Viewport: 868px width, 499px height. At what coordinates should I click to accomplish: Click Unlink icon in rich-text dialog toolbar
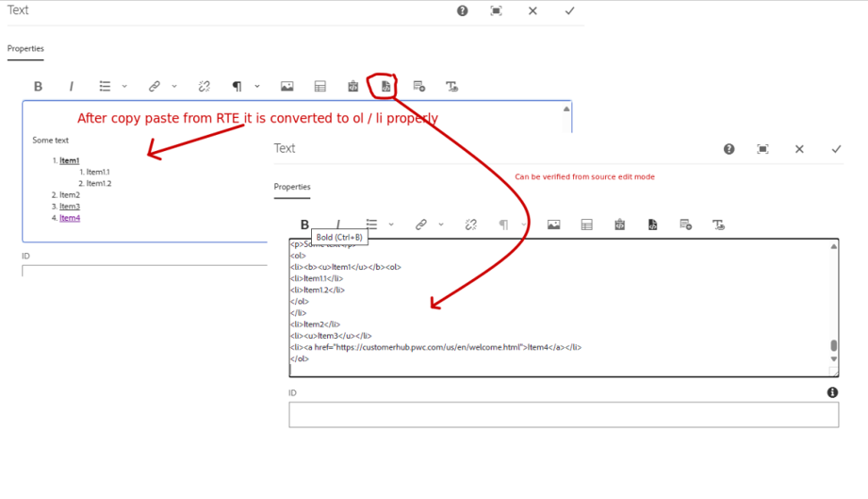click(204, 86)
